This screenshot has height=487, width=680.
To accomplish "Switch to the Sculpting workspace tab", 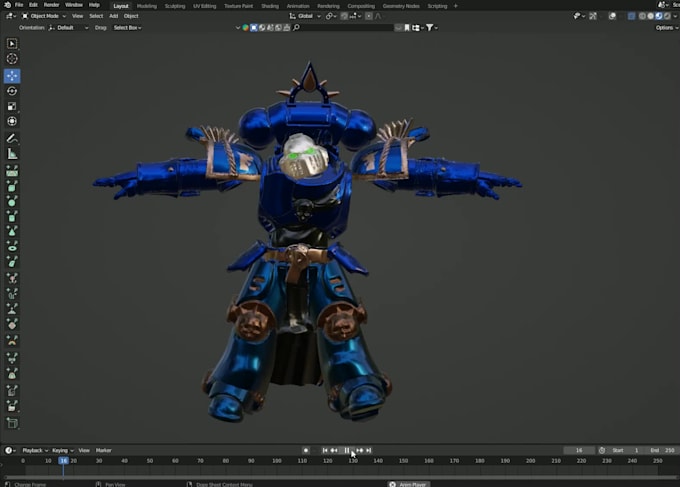I will click(x=175, y=6).
